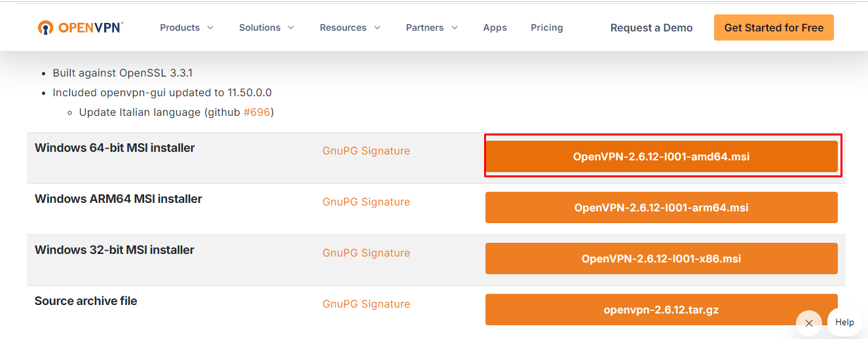The image size is (868, 339).
Task: Click Request a Demo link
Action: coord(651,27)
